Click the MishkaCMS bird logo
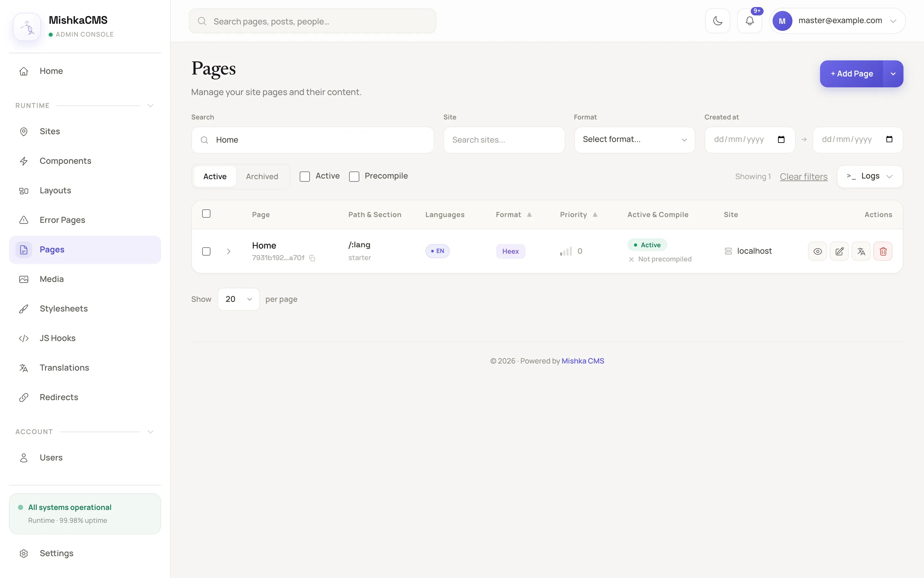The width and height of the screenshot is (924, 578). point(27,27)
